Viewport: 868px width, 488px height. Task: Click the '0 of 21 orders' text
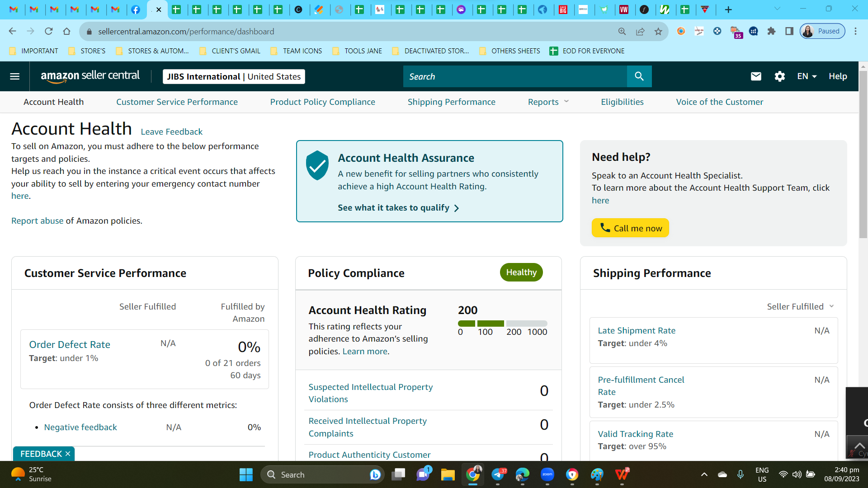pos(233,363)
